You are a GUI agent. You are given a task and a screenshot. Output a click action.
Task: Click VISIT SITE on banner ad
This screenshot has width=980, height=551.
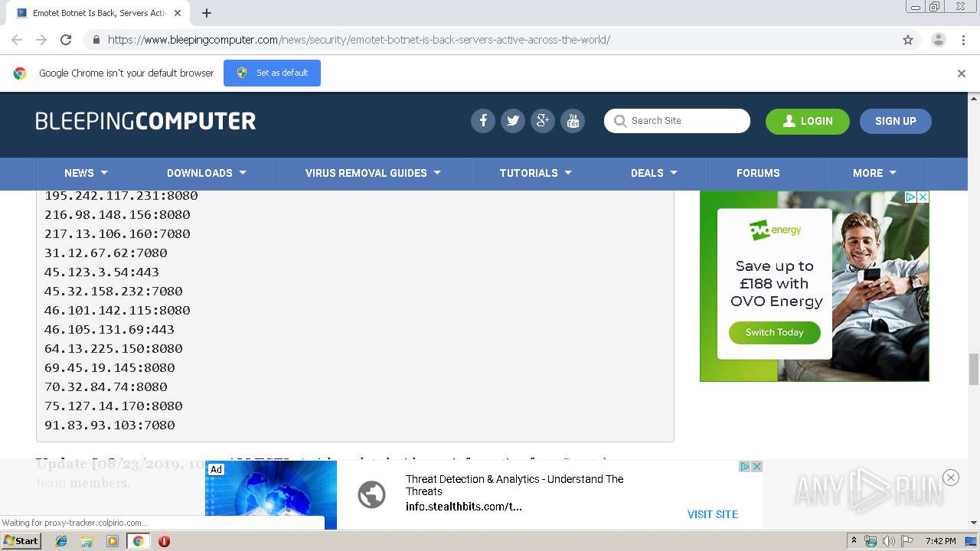click(x=713, y=514)
